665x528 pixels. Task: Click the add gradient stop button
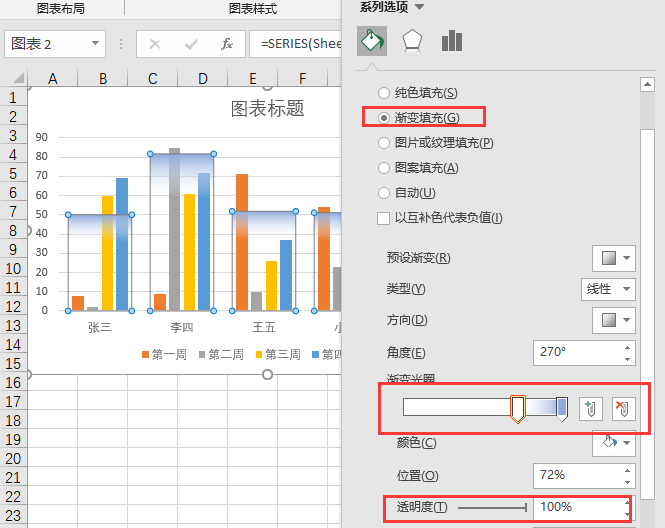(591, 408)
